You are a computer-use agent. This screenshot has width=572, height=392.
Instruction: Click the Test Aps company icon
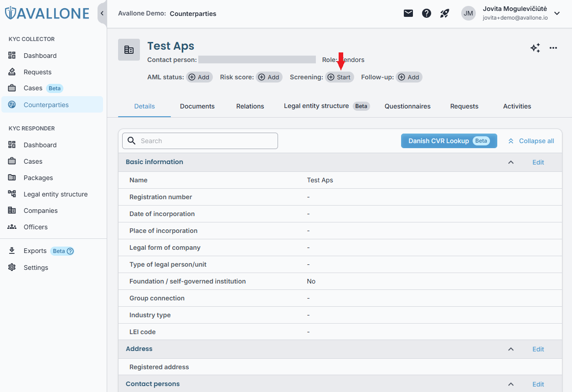129,50
